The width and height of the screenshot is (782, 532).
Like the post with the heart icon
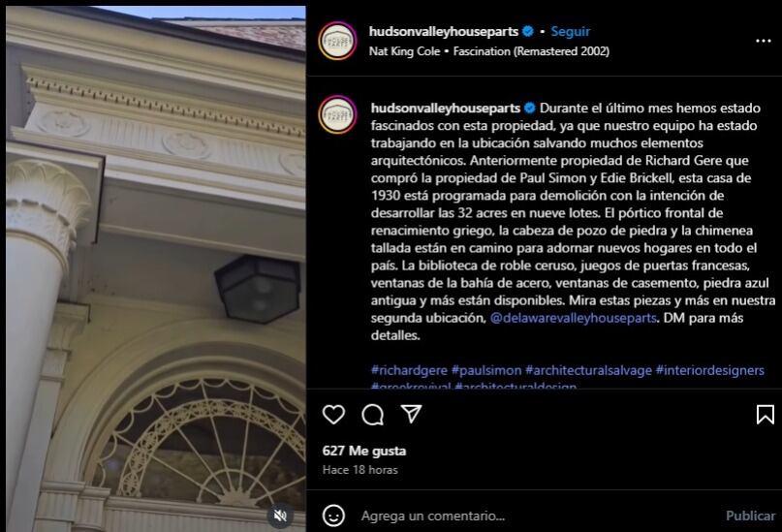pyautogui.click(x=333, y=415)
